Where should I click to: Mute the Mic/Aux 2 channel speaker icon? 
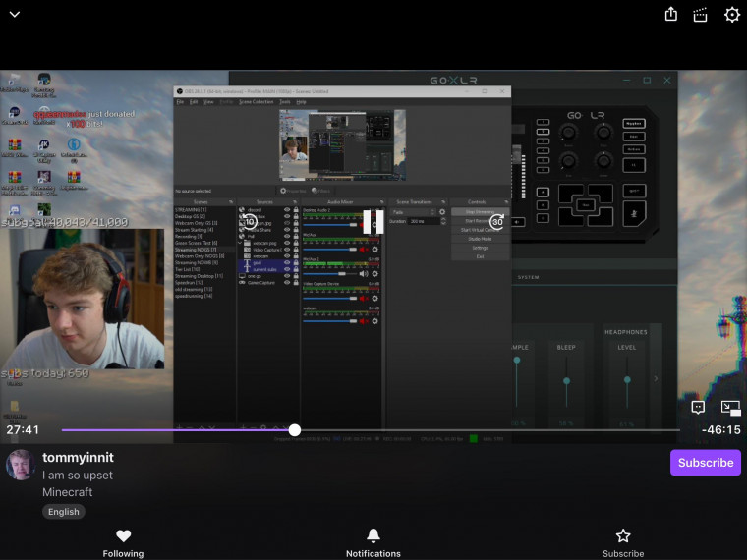click(364, 274)
